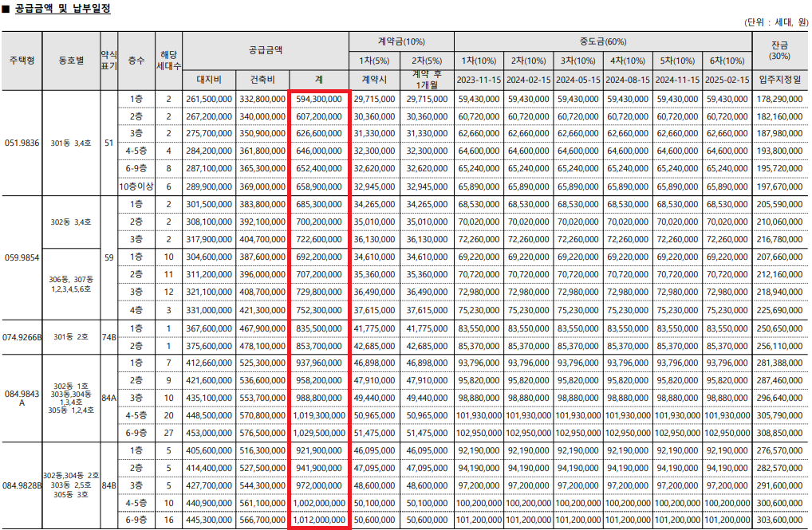Select the date 2025-02-15
Image resolution: width=812 pixels, height=530 pixels.
tap(727, 80)
